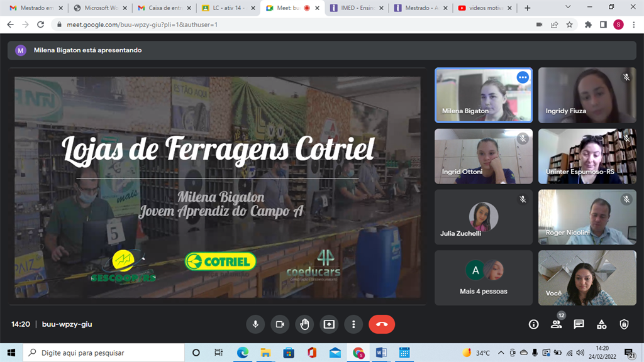Viewport: 644px width, 362px height.
Task: Select Uninter Espumoso-RS video tile
Action: tap(587, 156)
